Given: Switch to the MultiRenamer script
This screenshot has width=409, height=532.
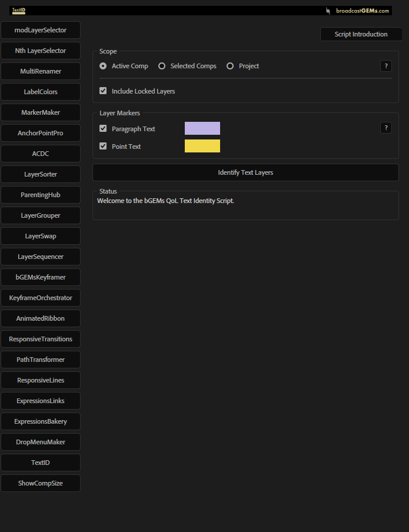Looking at the screenshot, I should click(x=41, y=71).
